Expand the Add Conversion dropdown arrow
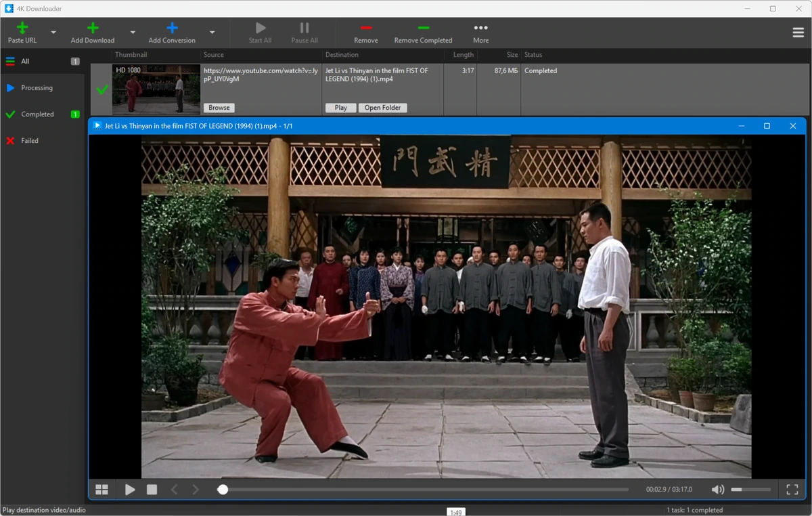Image resolution: width=812 pixels, height=516 pixels. coord(212,32)
